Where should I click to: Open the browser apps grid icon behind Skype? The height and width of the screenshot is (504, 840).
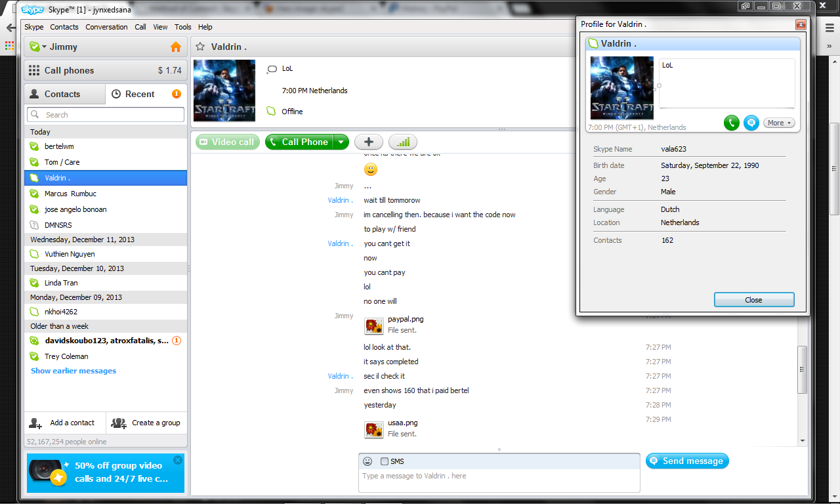click(9, 47)
